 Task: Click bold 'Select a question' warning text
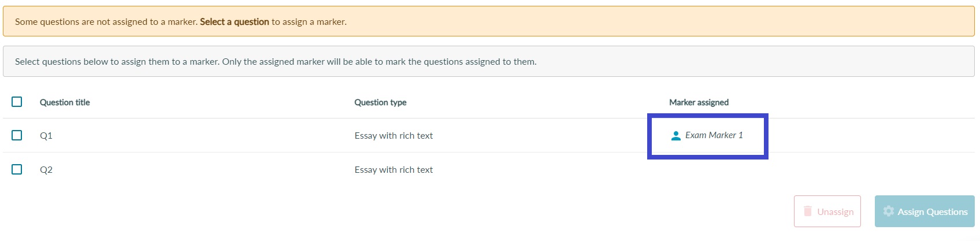[x=234, y=22]
